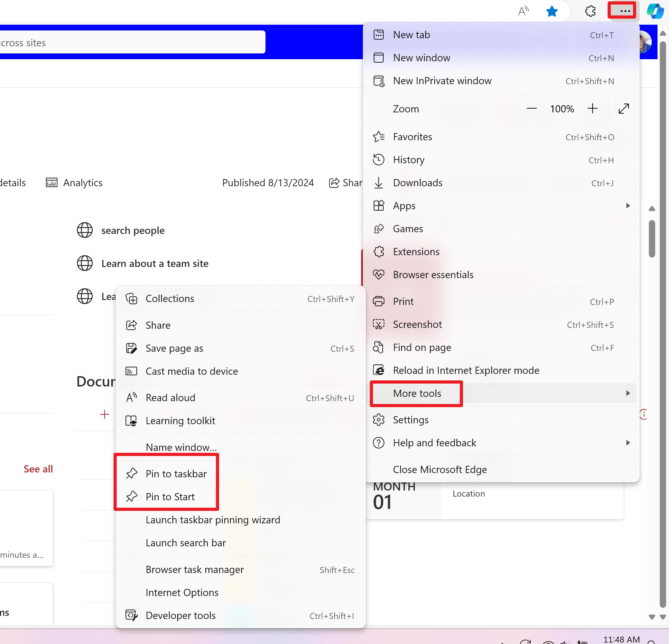Choose Screenshot from the Edge menu

tap(417, 324)
